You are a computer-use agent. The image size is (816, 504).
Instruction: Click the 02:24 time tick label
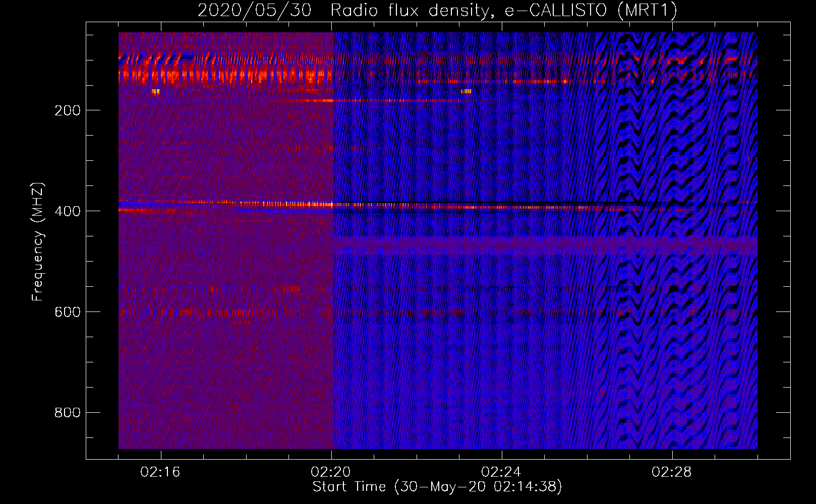(x=501, y=472)
